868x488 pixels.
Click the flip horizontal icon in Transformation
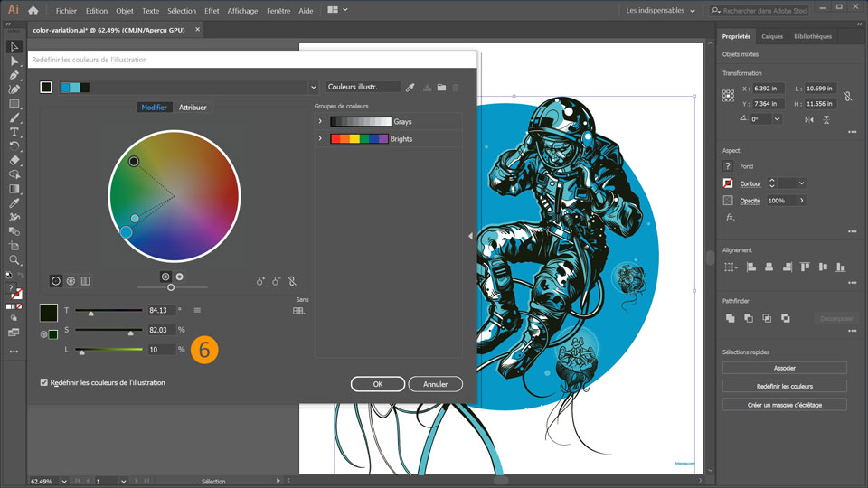tap(809, 119)
